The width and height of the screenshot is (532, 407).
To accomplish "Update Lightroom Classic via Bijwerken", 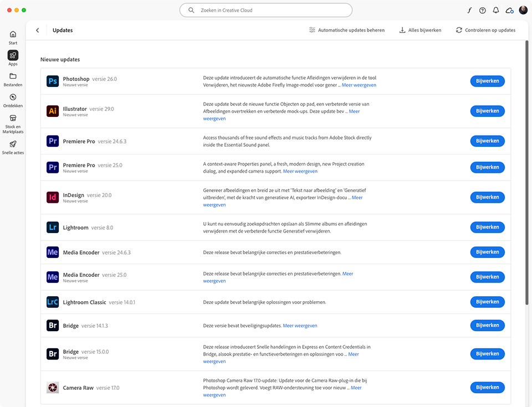I will pos(487,302).
